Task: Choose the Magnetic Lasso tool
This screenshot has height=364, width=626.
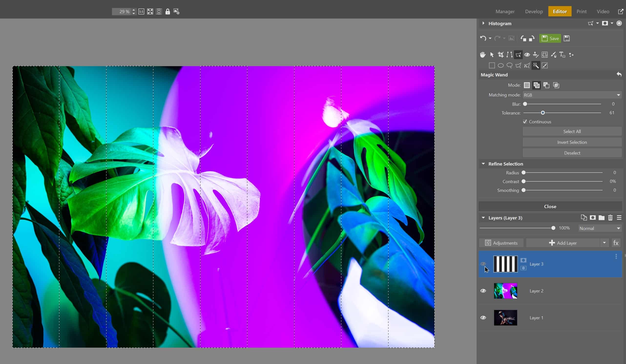Action: point(527,66)
